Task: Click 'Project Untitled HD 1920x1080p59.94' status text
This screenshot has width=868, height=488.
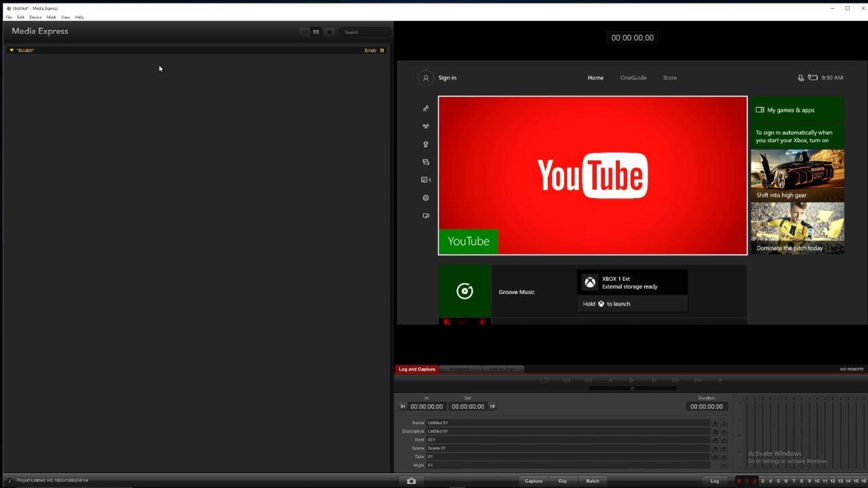Action: point(52,481)
